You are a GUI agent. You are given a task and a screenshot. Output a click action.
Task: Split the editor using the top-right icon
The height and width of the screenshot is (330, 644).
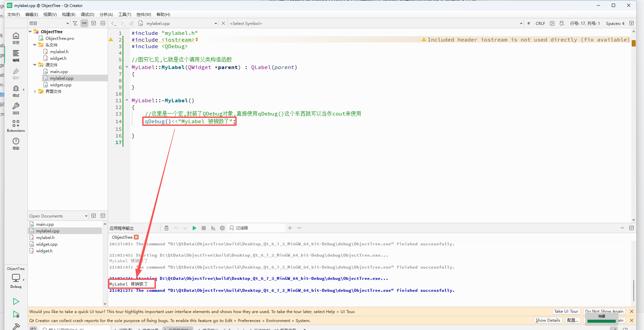click(x=631, y=23)
